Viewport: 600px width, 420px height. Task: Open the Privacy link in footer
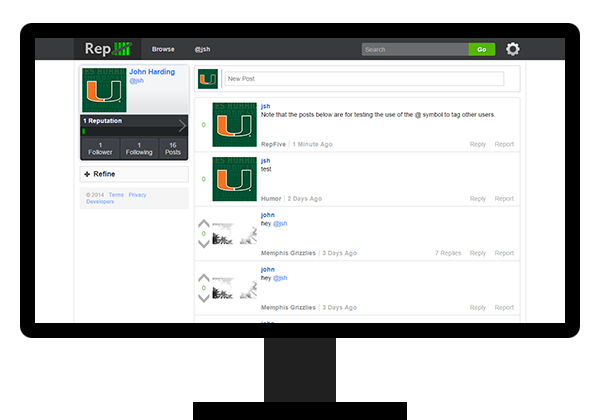tap(137, 195)
